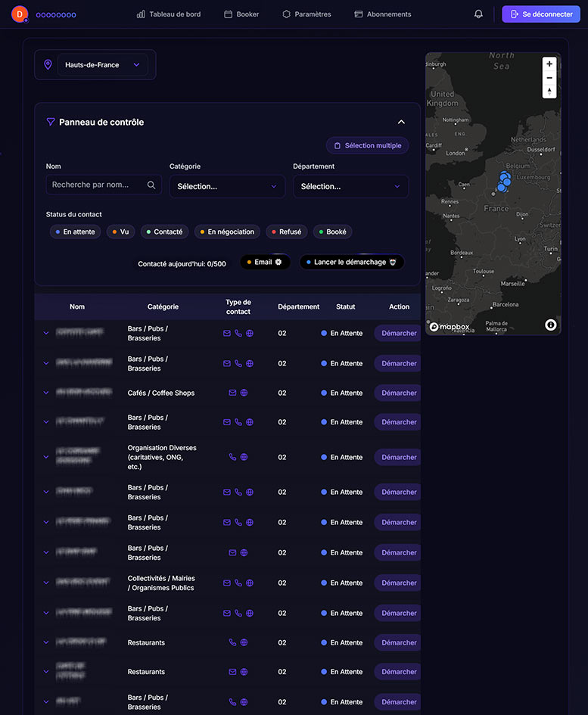This screenshot has width=588, height=715.
Task: Click the search magnifier in Nom field
Action: 151,185
